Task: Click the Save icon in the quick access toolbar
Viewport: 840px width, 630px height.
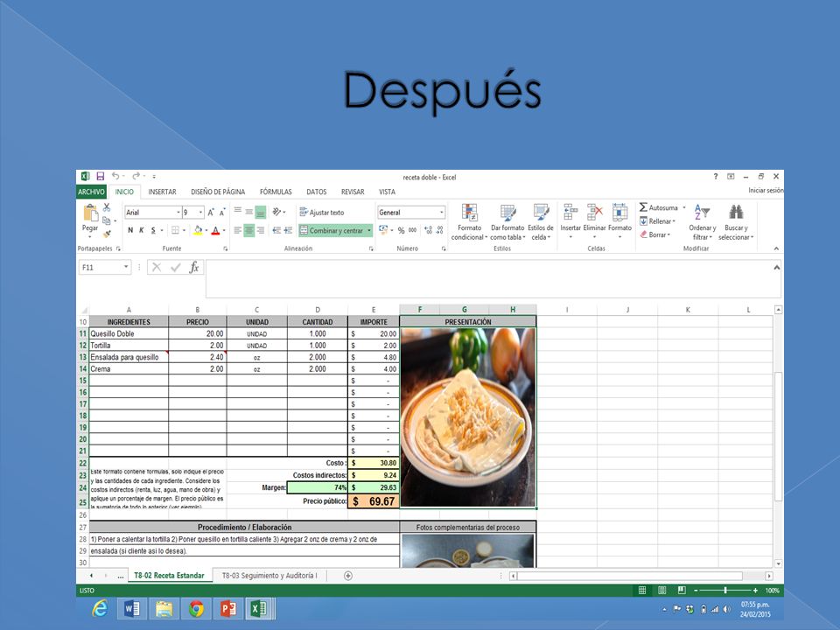Action: point(100,176)
